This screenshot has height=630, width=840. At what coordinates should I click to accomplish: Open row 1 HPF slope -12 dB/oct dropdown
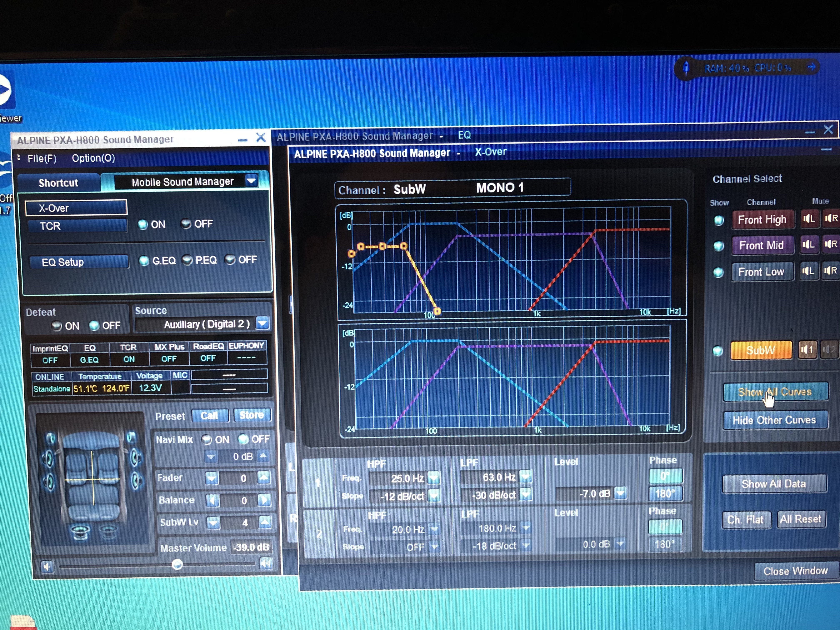pyautogui.click(x=434, y=495)
